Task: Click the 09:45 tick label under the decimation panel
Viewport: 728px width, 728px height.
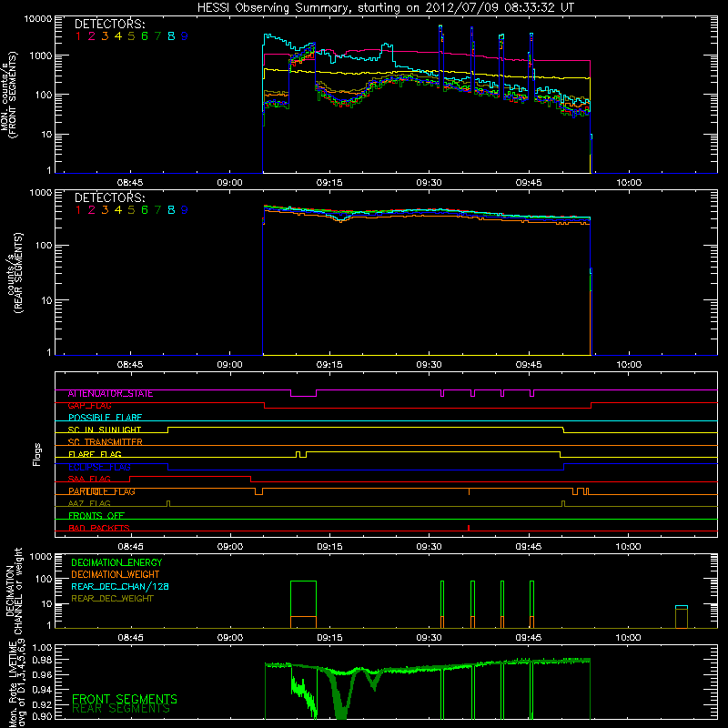Action: point(529,638)
